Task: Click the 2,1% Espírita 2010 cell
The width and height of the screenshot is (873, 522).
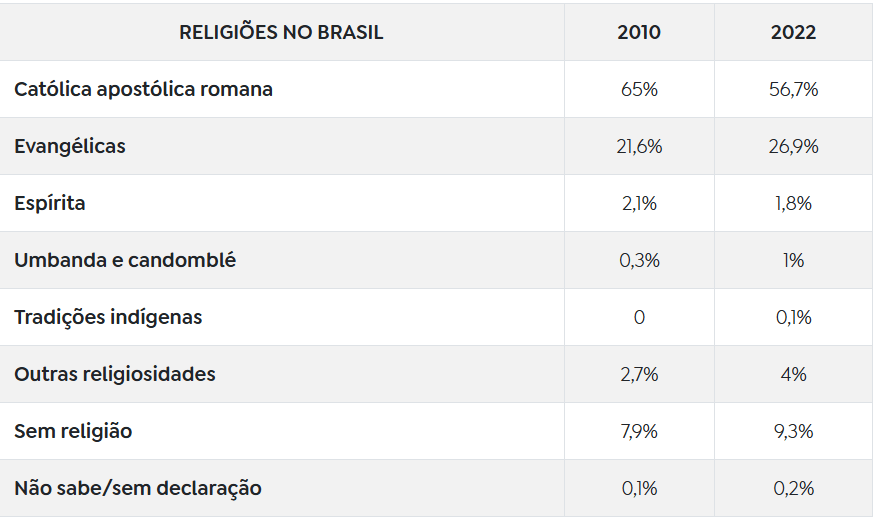Action: pos(639,203)
